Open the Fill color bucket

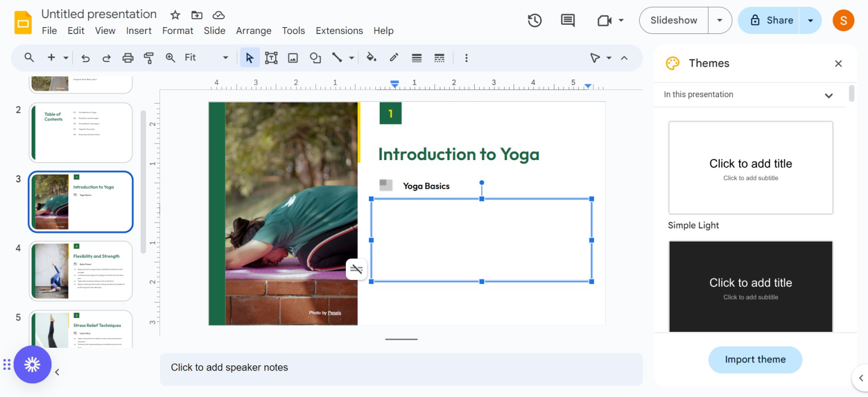[x=371, y=58]
